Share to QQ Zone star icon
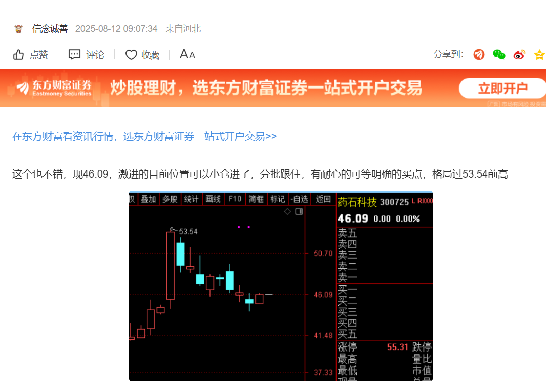546x392 pixels. pos(540,55)
